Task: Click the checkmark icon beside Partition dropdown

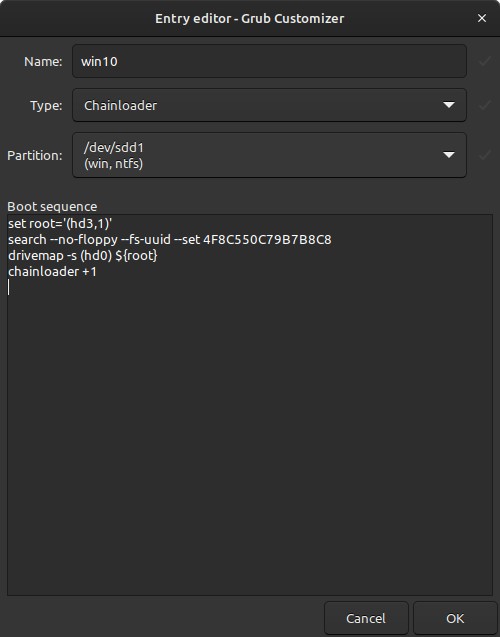Action: click(x=484, y=155)
